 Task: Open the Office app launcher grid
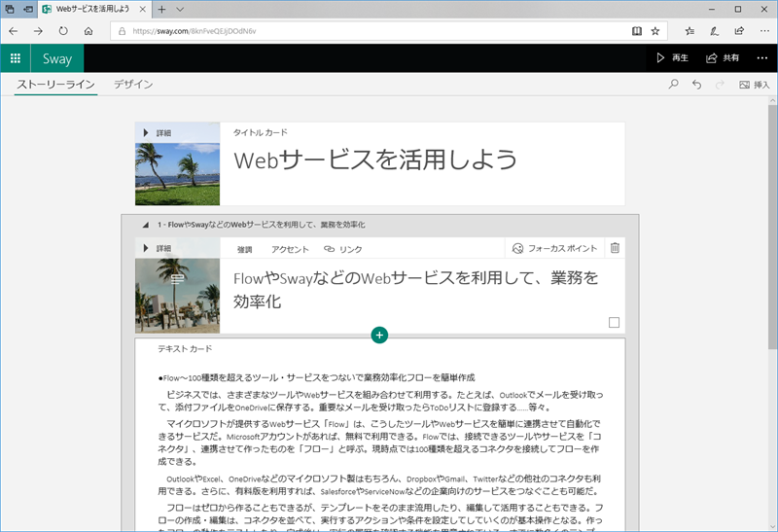tap(16, 58)
